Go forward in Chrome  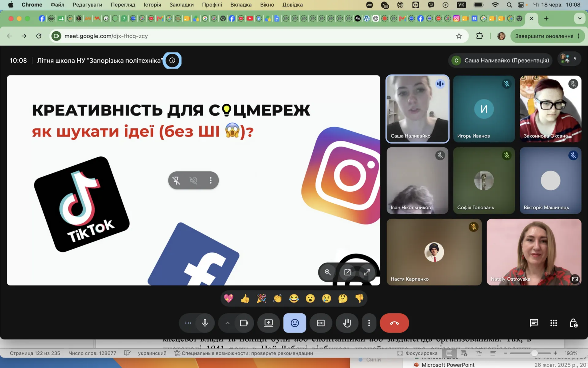(x=24, y=36)
